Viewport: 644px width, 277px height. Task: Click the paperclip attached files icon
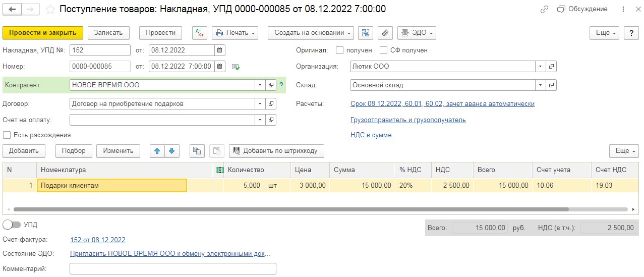[385, 33]
